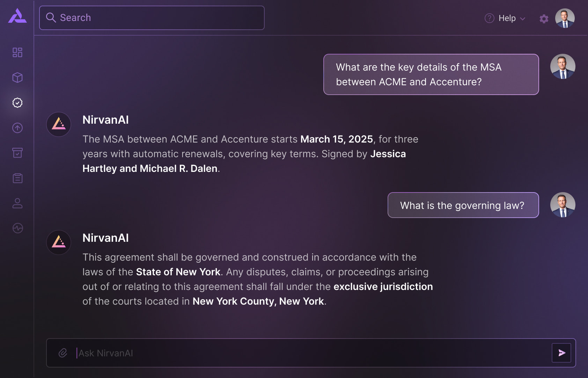This screenshot has width=588, height=378.
Task: Open the user profile sidebar icon
Action: (17, 203)
